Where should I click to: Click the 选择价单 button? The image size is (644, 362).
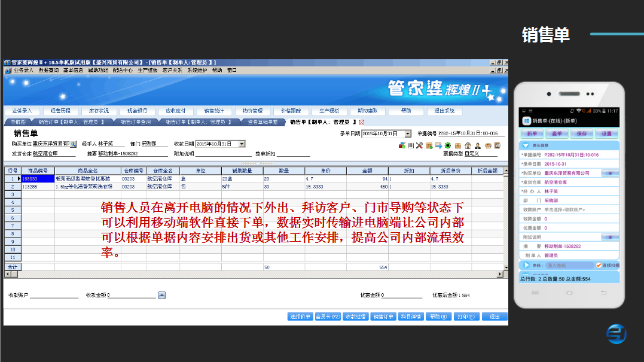[x=300, y=317]
